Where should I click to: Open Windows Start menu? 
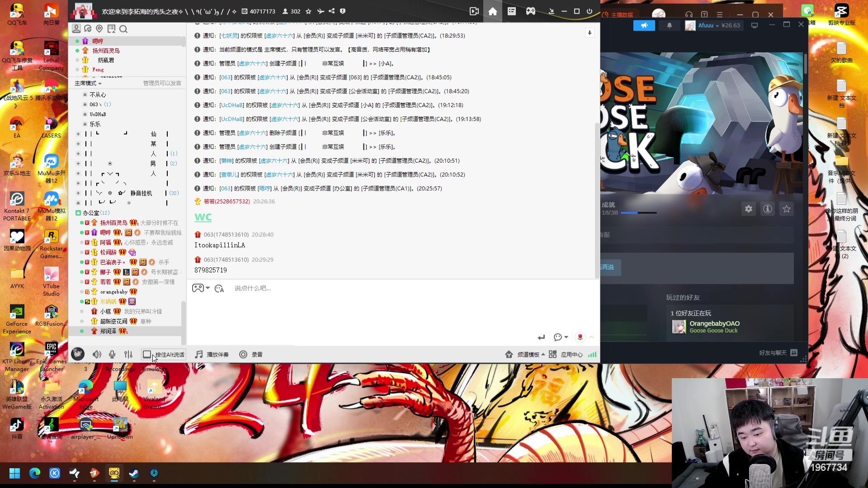pyautogui.click(x=14, y=473)
